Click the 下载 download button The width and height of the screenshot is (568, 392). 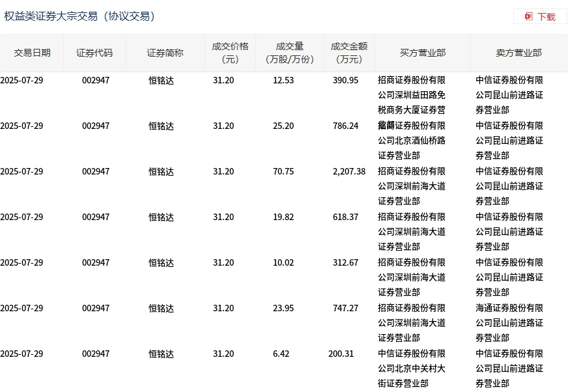click(x=540, y=17)
